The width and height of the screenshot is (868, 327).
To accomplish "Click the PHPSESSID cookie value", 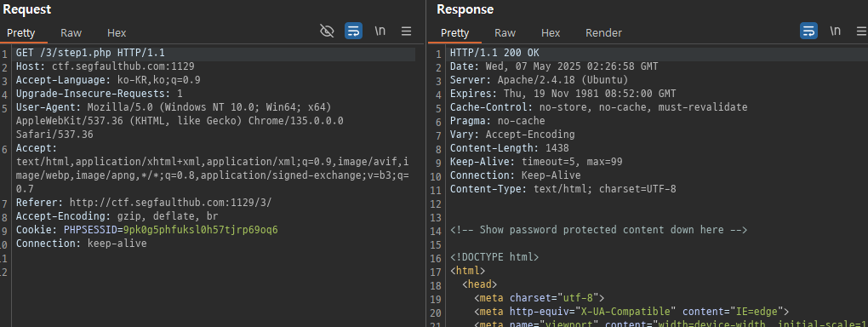I will click(200, 229).
